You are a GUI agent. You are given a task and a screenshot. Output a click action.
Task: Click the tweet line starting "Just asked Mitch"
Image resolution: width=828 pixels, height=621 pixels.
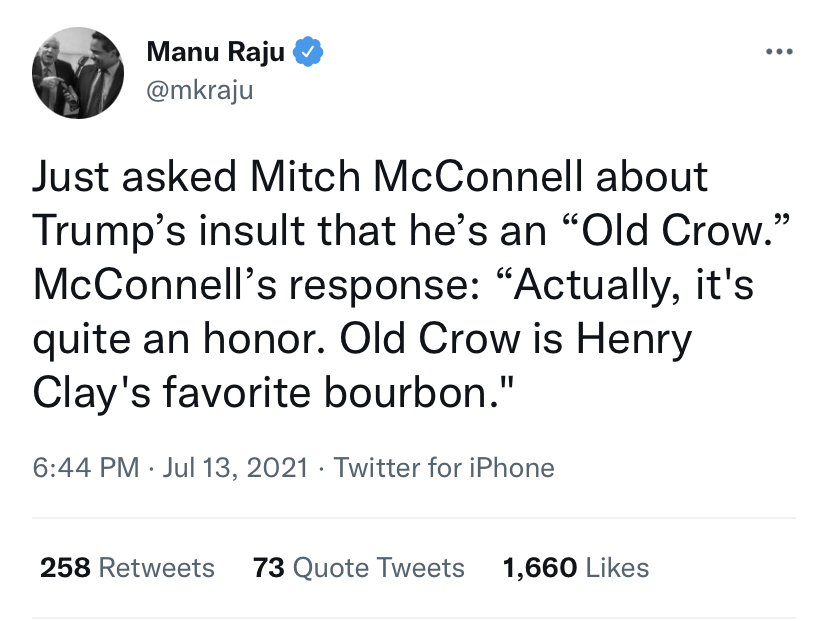click(x=370, y=176)
